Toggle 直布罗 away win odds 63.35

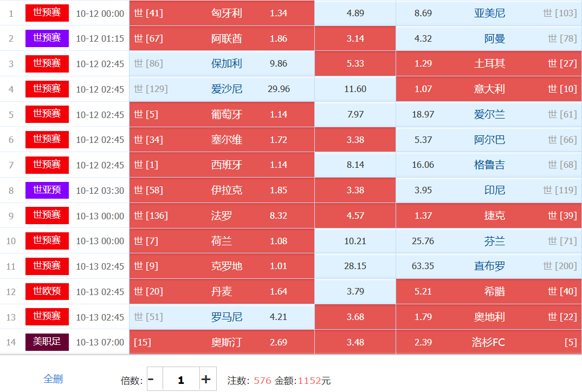tap(423, 266)
